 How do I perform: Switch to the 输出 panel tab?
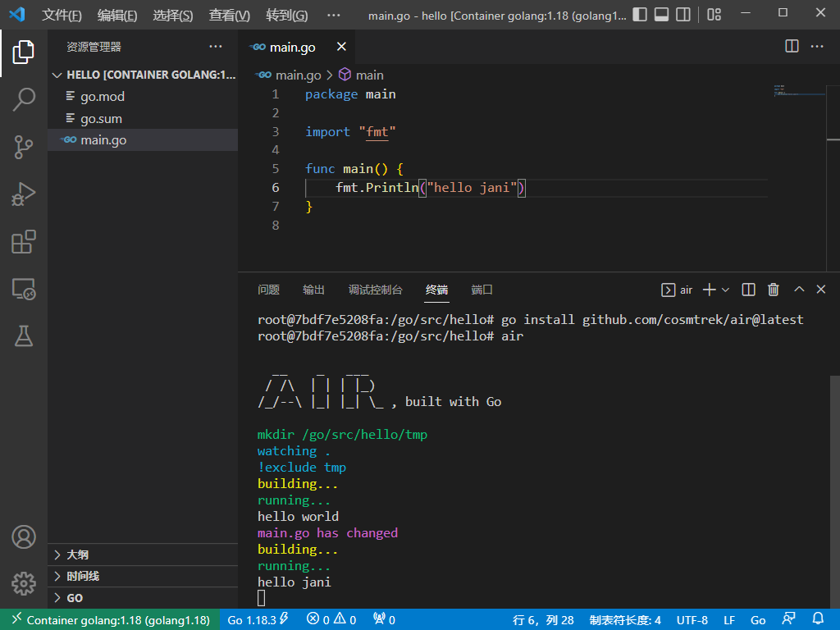(313, 290)
